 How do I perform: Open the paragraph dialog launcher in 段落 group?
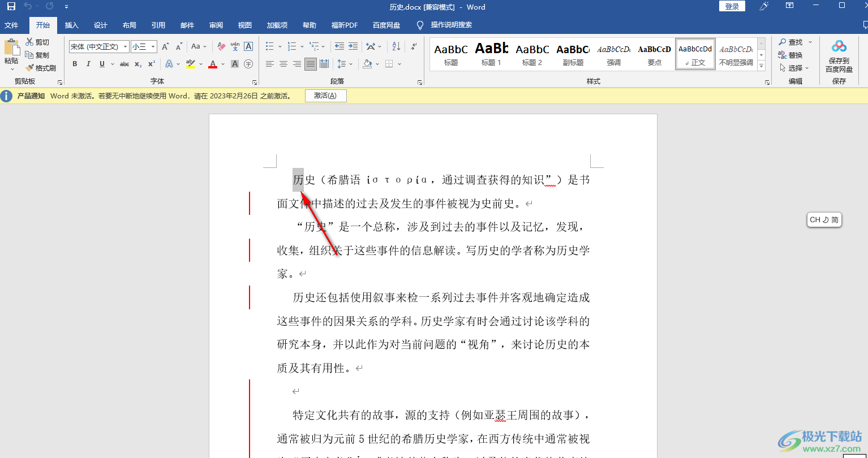pos(419,82)
